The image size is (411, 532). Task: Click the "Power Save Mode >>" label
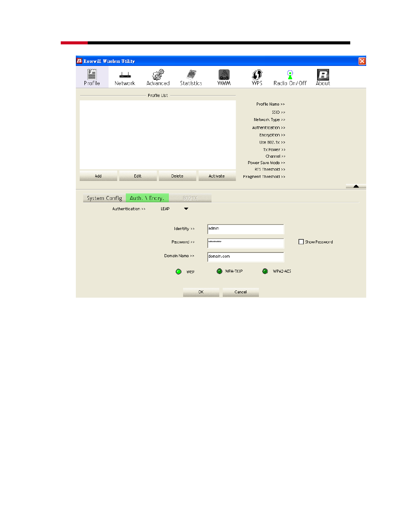pyautogui.click(x=266, y=163)
